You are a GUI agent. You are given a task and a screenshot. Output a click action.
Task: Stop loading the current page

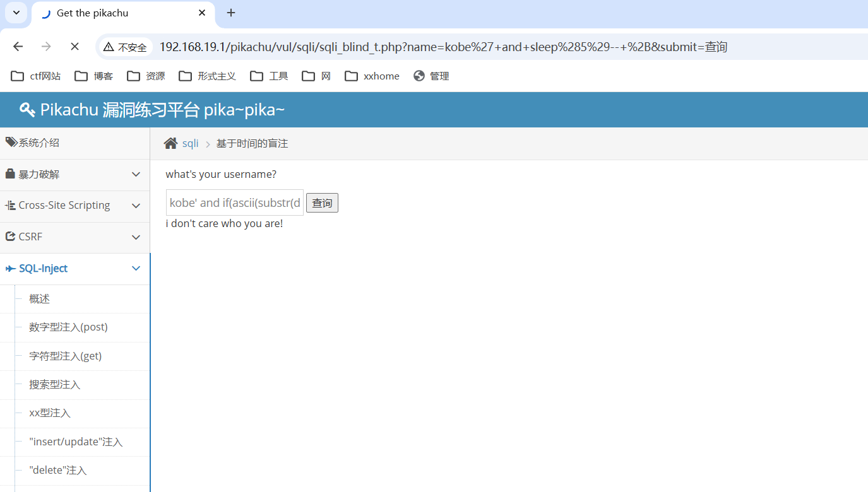pos(74,47)
